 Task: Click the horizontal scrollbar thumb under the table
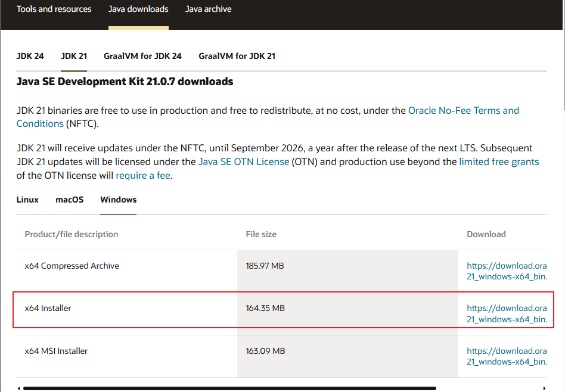coord(229,388)
